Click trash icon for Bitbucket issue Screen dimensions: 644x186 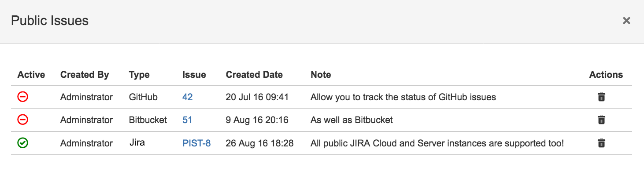601,120
